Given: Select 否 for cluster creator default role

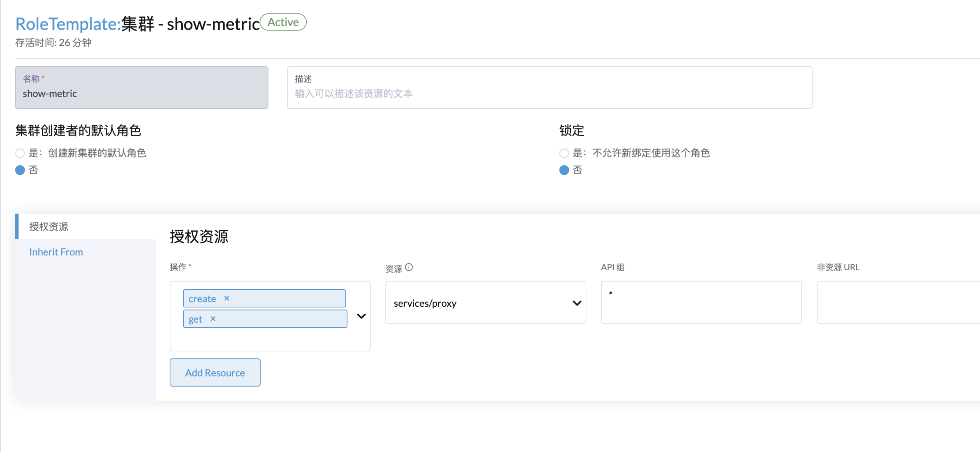Looking at the screenshot, I should click(x=20, y=170).
